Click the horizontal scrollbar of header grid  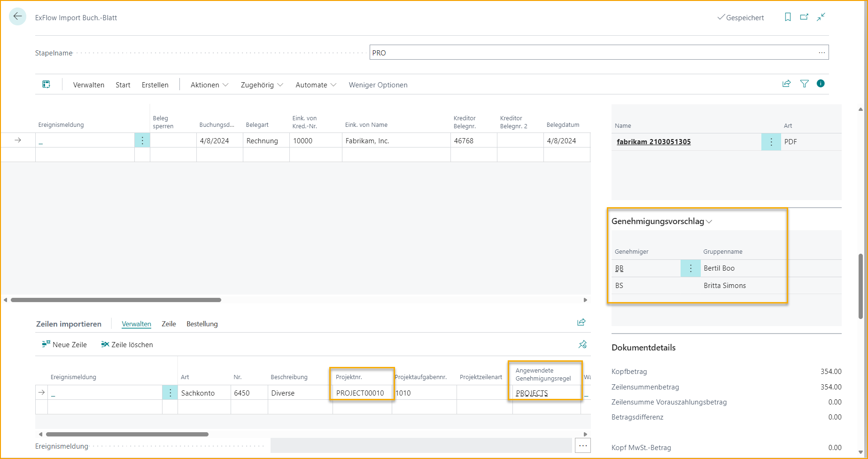116,300
